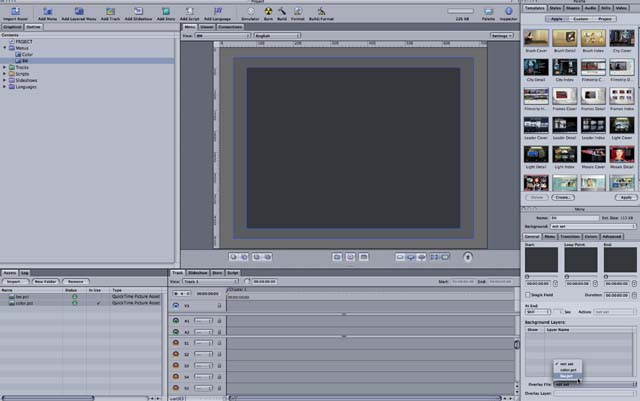Viewport: 640px width, 401px height.
Task: Choose bw.pct from the Overlay File popup
Action: point(567,376)
